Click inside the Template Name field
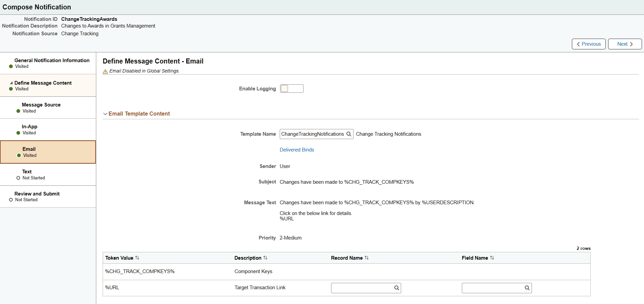Viewport: 644px width, 304px height. [x=312, y=134]
